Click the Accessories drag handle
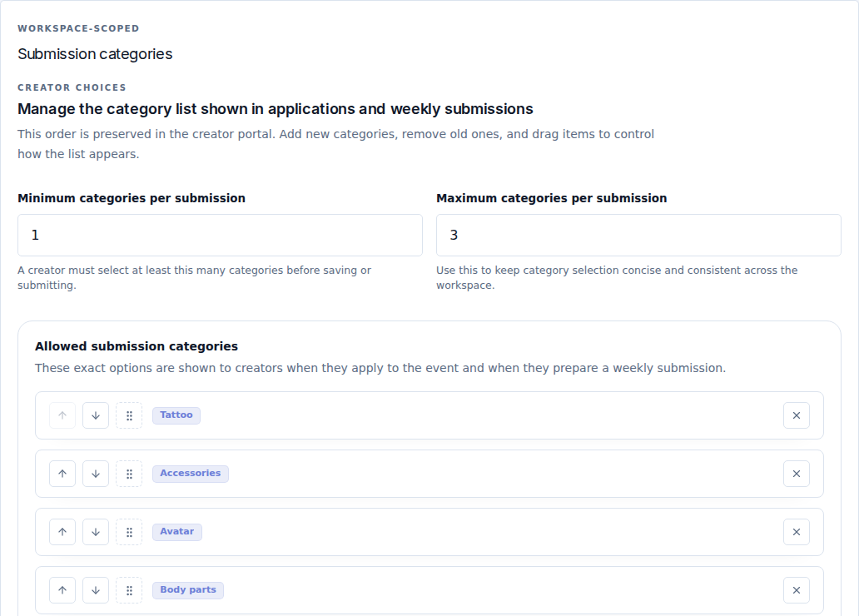Viewport: 859px width, 616px height. tap(129, 474)
